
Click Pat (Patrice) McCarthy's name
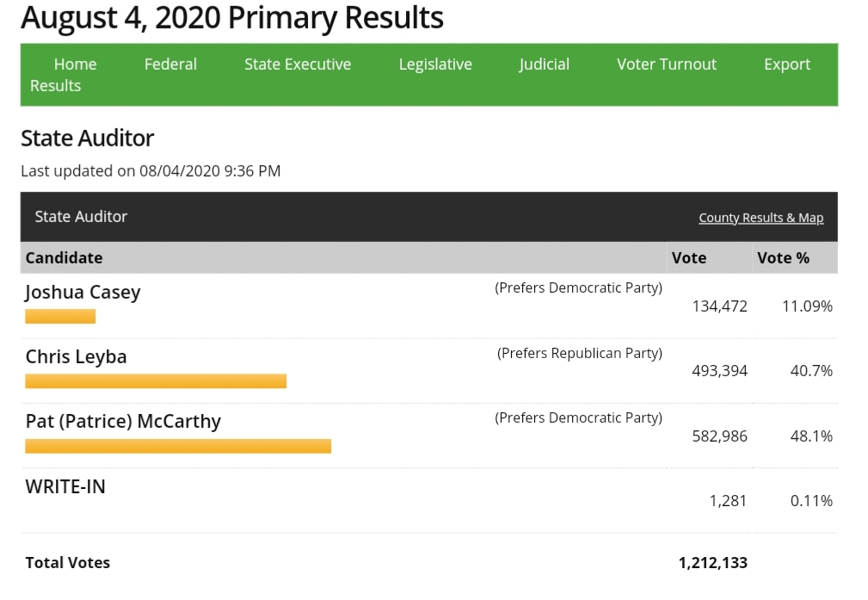click(123, 422)
